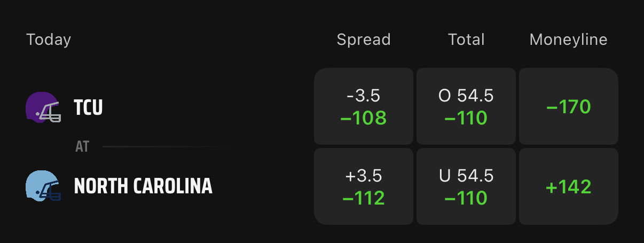Select the Under 54.5 total bet
The width and height of the screenshot is (644, 243).
pyautogui.click(x=466, y=186)
